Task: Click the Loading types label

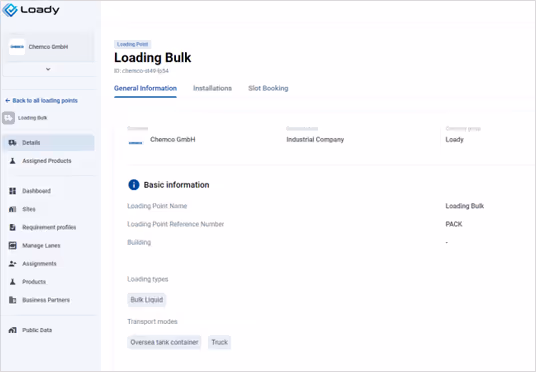Action: tap(148, 279)
